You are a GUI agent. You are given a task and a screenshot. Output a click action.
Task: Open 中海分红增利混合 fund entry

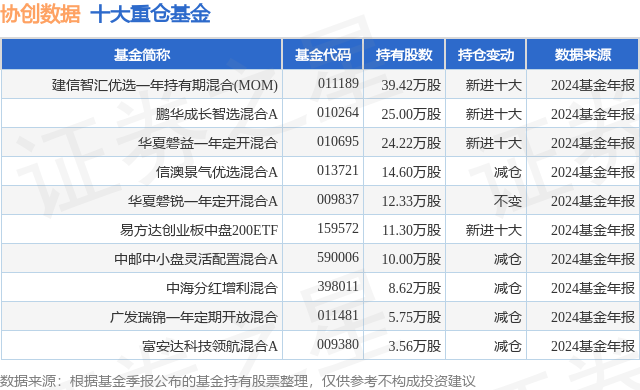pos(222,288)
